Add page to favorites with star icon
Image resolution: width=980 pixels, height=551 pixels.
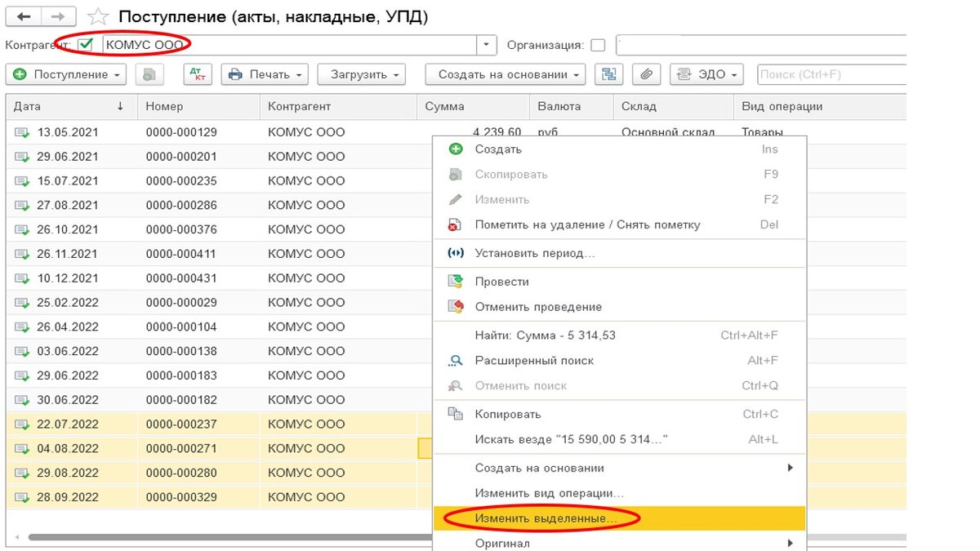pos(99,16)
